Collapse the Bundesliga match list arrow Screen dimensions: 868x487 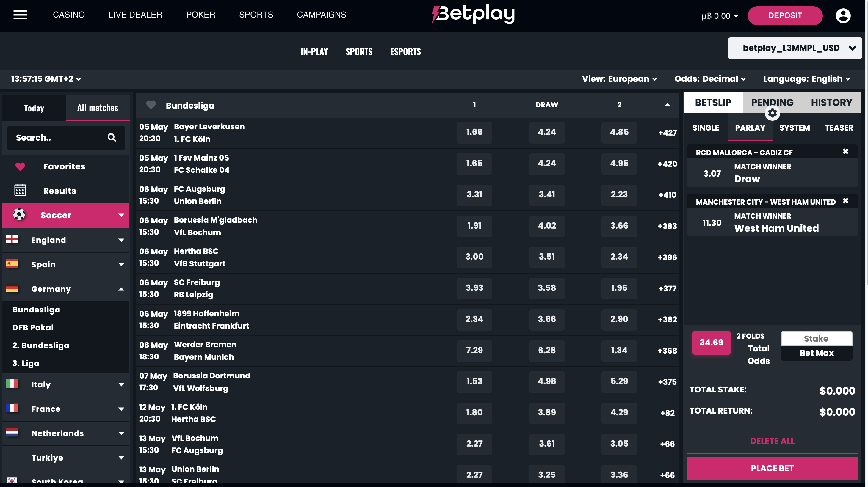(x=667, y=105)
